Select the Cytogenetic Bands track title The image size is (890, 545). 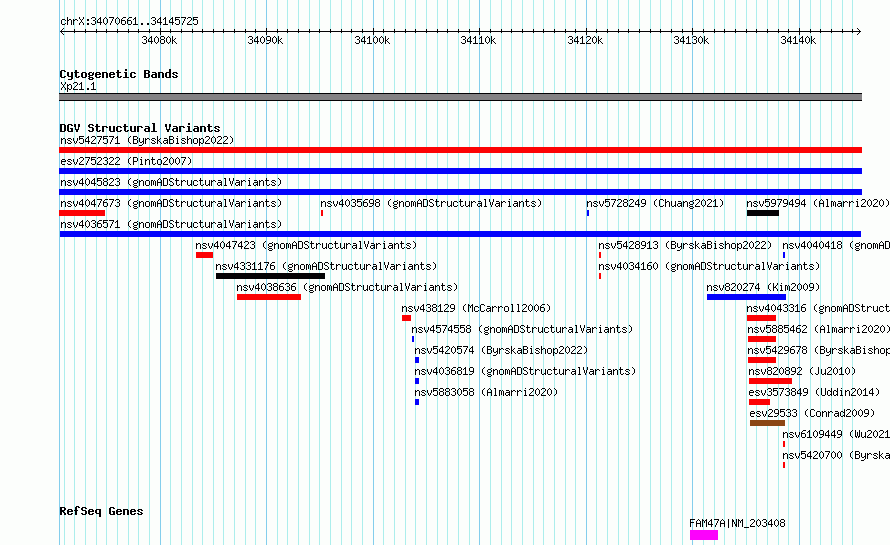[119, 74]
